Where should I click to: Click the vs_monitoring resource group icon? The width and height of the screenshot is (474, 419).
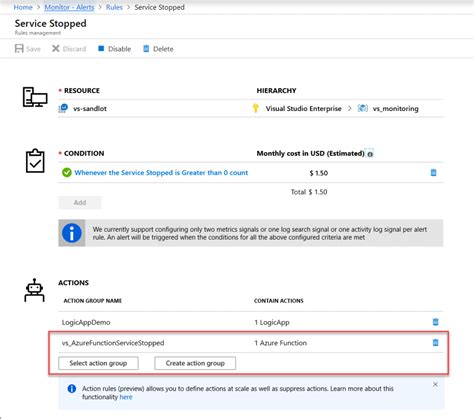click(363, 108)
